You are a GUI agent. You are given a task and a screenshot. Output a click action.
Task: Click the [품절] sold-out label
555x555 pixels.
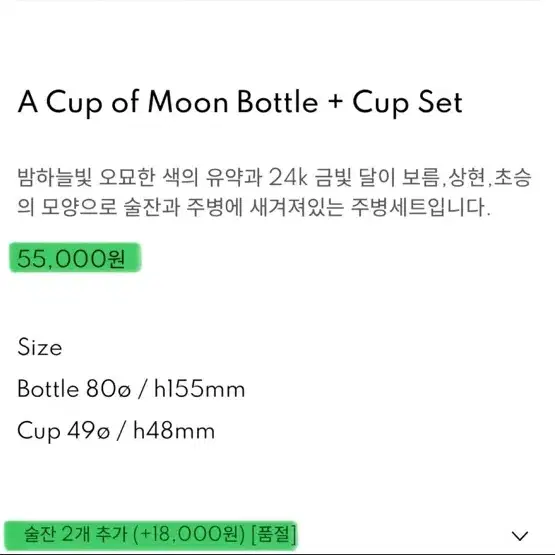273,534
